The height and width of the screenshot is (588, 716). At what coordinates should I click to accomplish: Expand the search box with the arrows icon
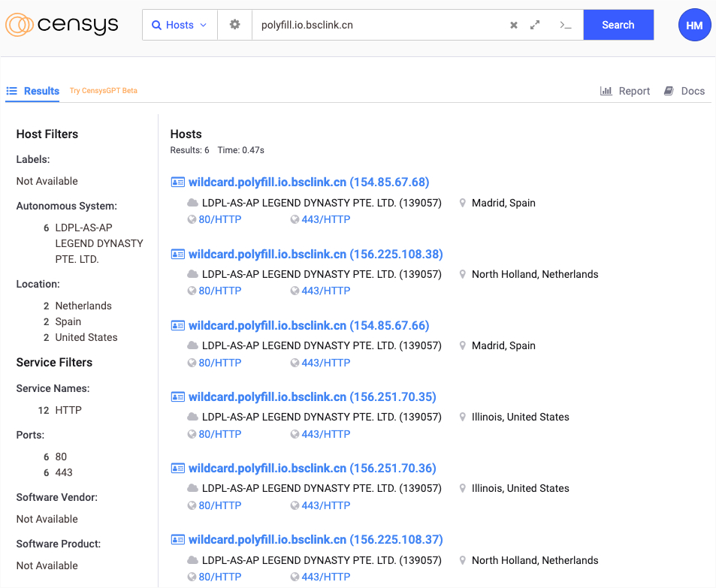click(535, 25)
